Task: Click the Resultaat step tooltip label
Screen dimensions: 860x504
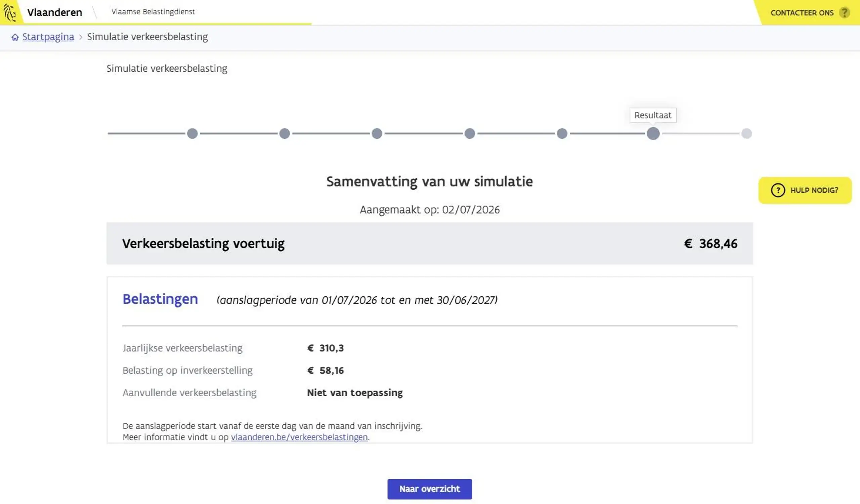Action: point(653,115)
